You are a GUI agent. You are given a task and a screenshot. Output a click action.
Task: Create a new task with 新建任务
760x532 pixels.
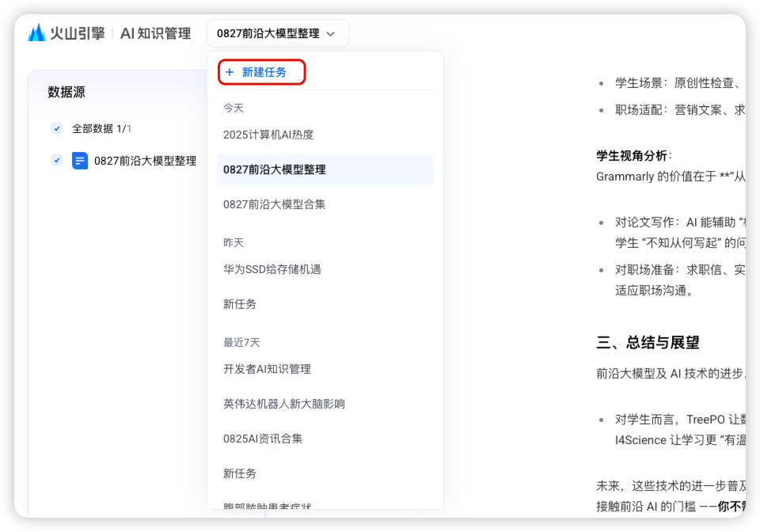262,72
